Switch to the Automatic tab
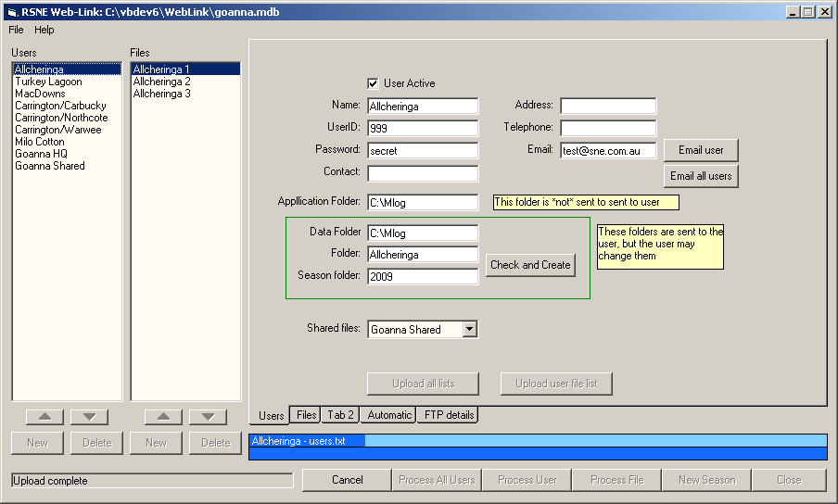The width and height of the screenshot is (838, 504). pos(388,415)
